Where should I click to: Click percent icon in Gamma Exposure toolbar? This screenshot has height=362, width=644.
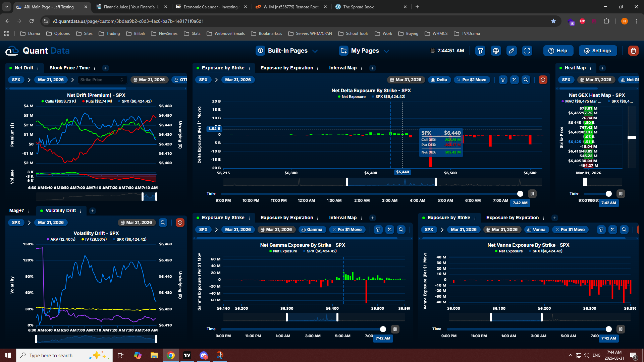point(389,230)
